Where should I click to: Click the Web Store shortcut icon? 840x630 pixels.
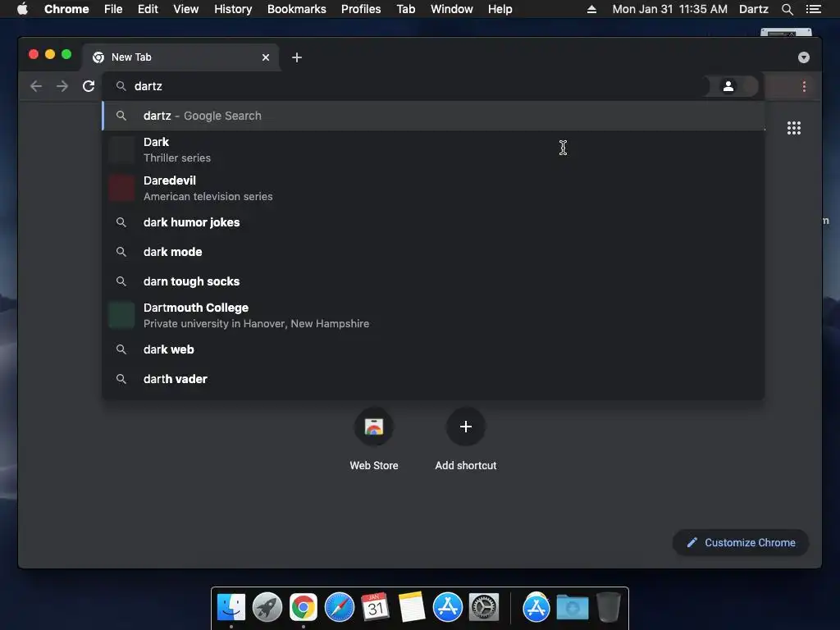point(374,427)
